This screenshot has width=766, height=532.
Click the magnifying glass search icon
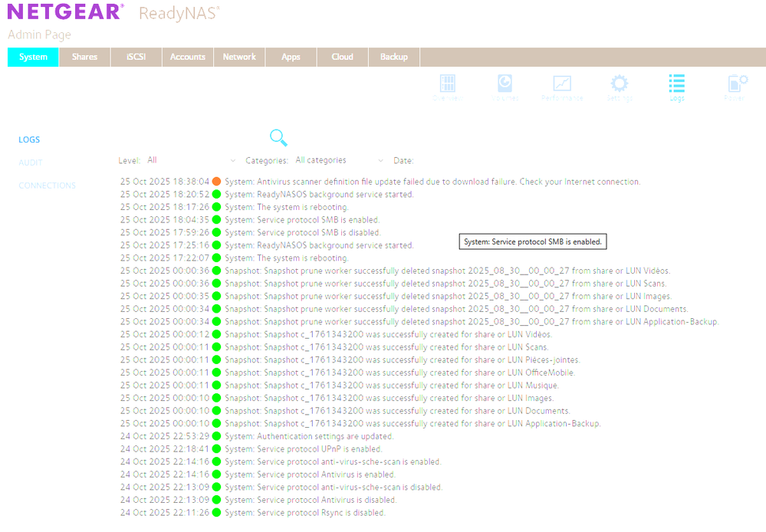pyautogui.click(x=278, y=138)
